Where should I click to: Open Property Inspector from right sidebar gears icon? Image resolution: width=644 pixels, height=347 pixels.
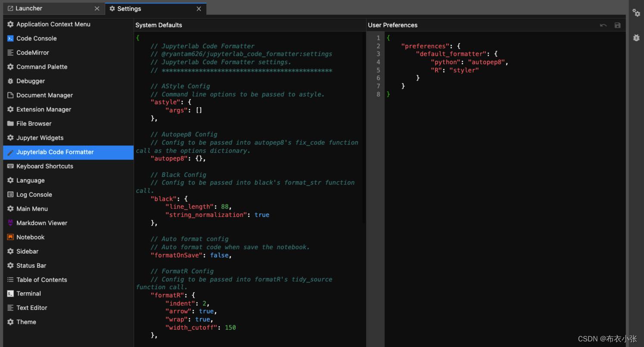click(636, 13)
